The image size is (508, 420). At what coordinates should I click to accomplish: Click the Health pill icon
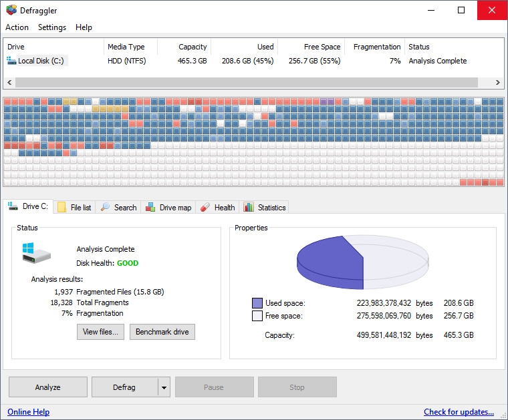click(x=205, y=207)
